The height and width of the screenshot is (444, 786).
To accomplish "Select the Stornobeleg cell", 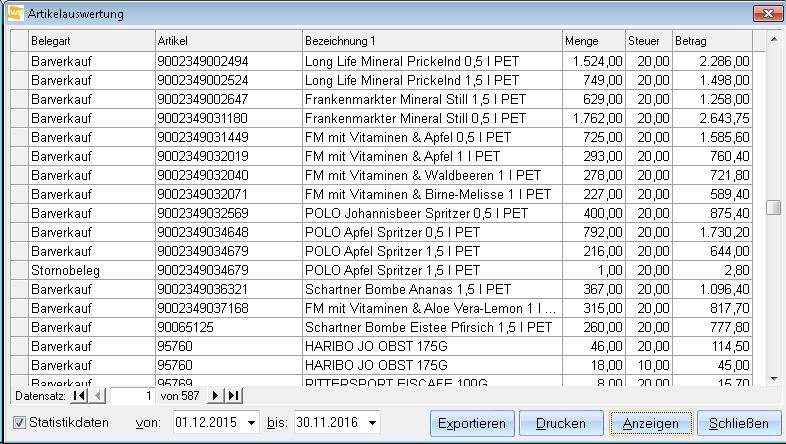I will [92, 270].
